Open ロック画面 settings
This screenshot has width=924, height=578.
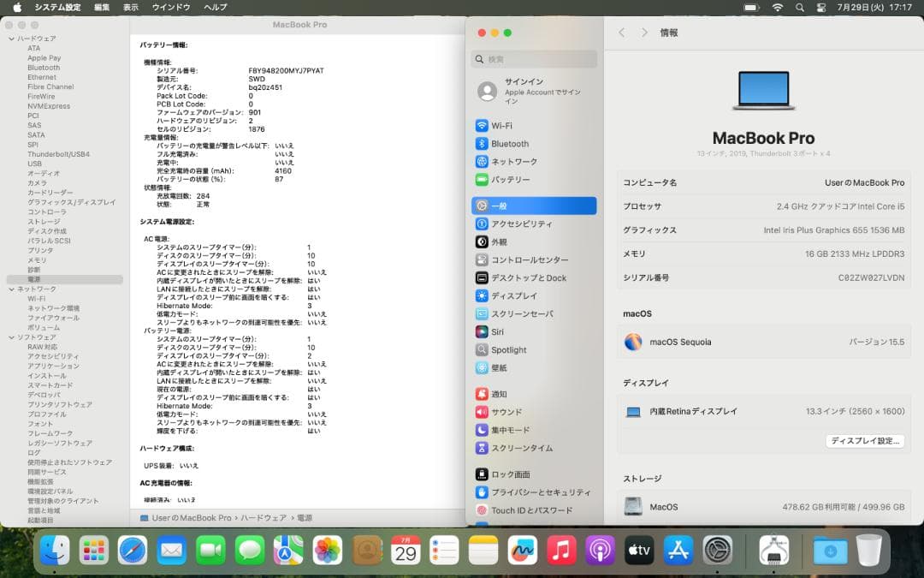[534, 474]
